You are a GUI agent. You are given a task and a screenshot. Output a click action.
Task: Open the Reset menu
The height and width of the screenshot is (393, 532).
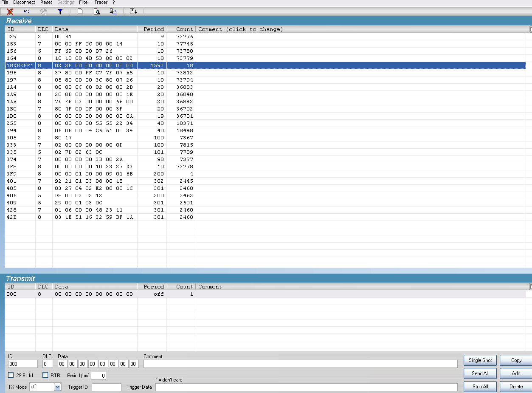[46, 3]
